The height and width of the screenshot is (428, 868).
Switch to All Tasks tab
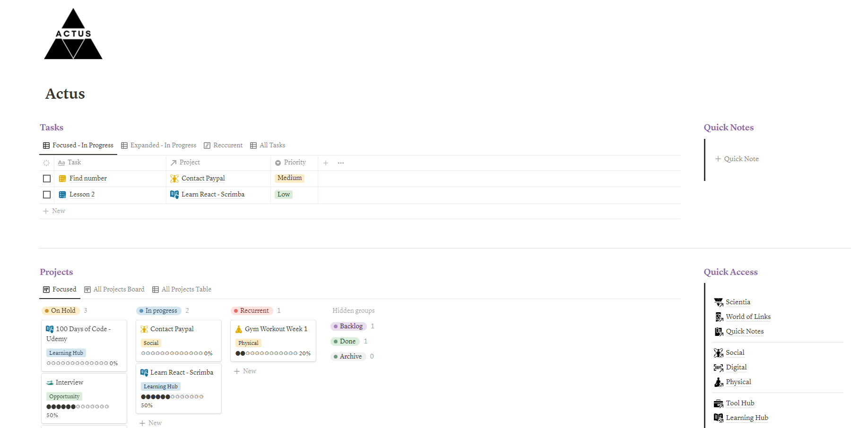[x=268, y=146]
